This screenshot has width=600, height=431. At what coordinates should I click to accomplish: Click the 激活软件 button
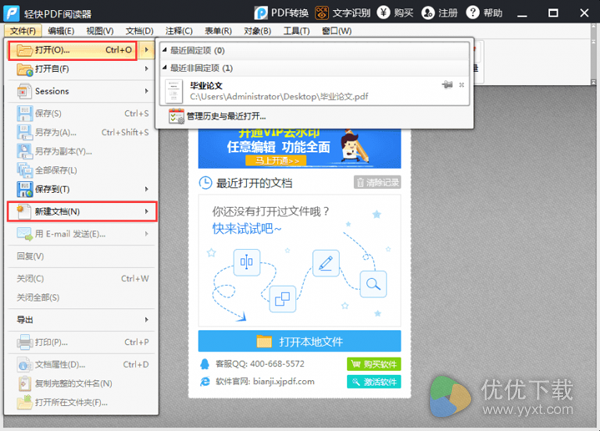(x=374, y=382)
